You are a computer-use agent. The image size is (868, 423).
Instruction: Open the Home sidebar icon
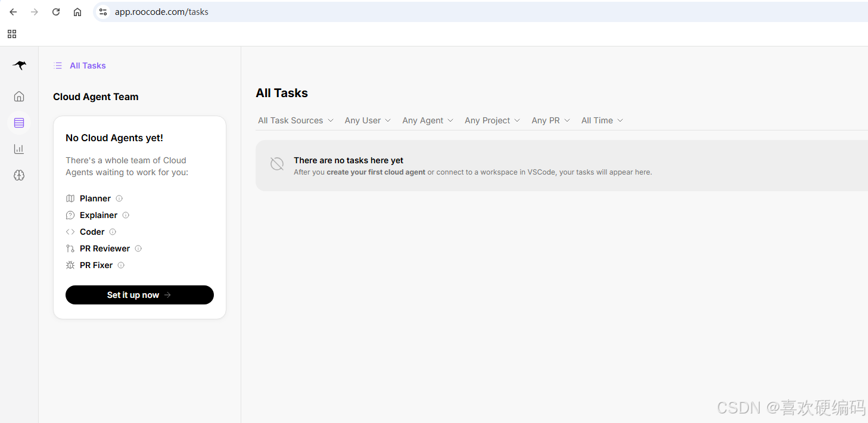(x=19, y=97)
